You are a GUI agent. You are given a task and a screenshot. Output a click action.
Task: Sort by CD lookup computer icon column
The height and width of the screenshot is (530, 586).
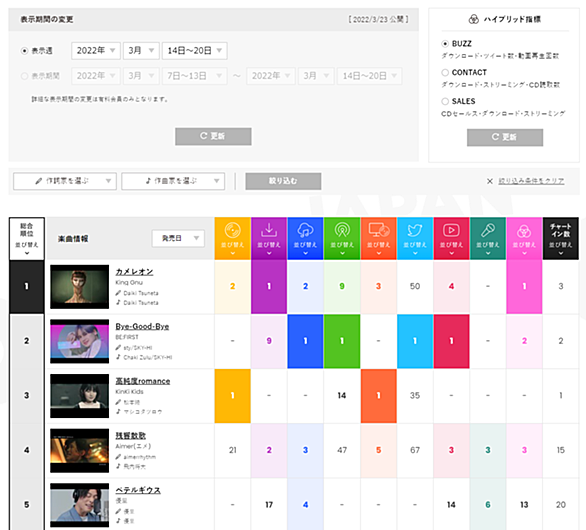coord(379,238)
